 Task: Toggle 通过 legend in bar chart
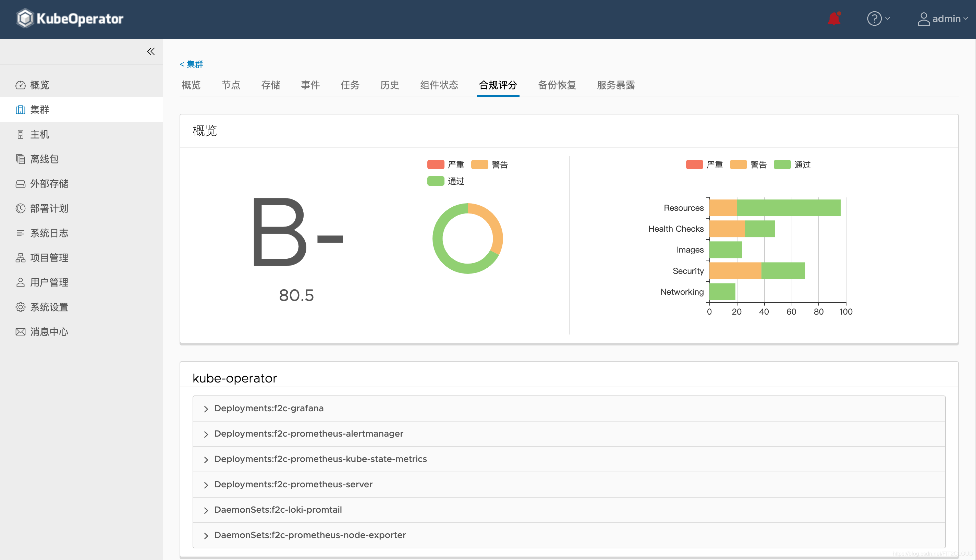coord(792,165)
